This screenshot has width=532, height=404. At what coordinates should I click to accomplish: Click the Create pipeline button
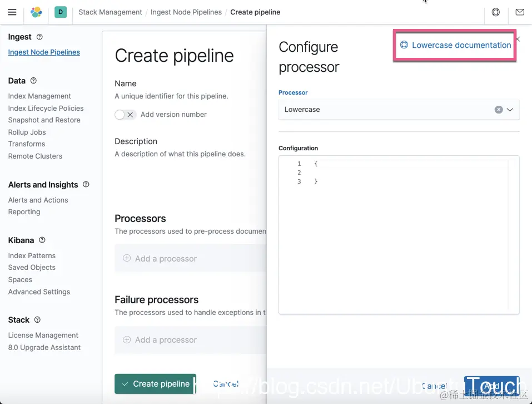click(156, 384)
